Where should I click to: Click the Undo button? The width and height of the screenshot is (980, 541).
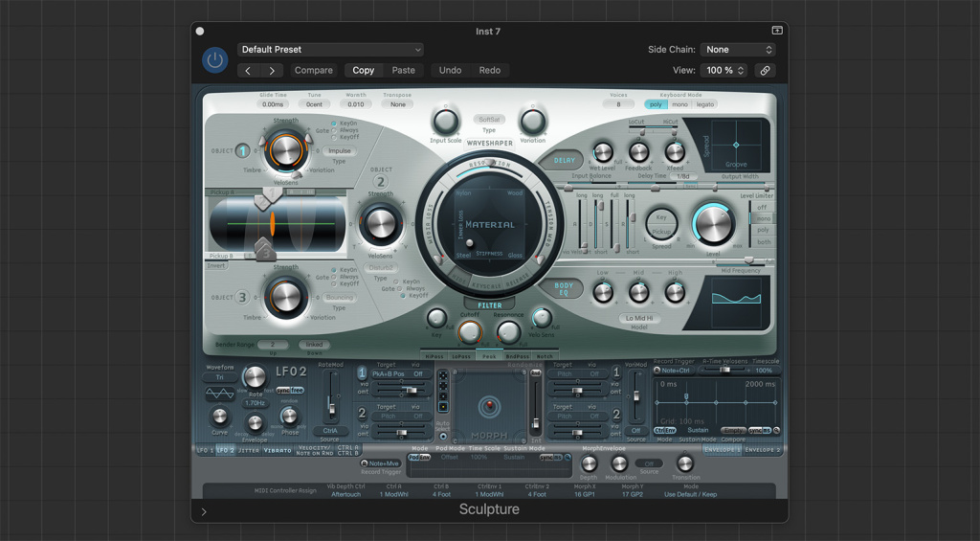pyautogui.click(x=450, y=71)
